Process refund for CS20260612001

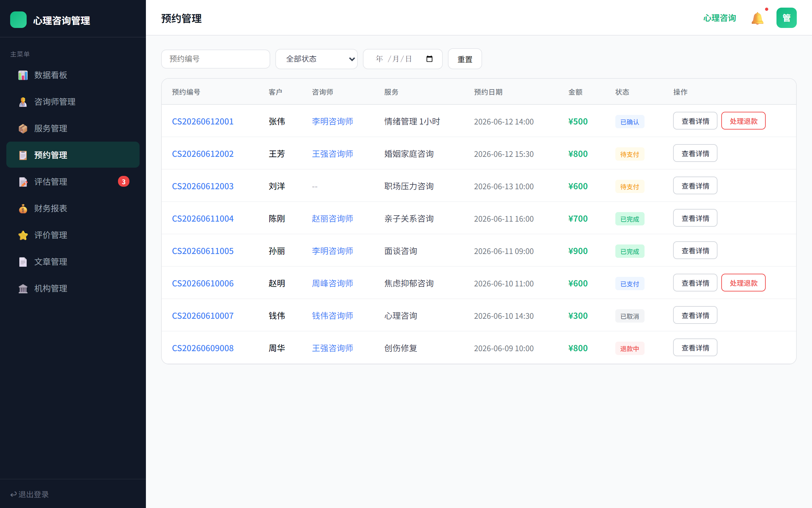(743, 121)
